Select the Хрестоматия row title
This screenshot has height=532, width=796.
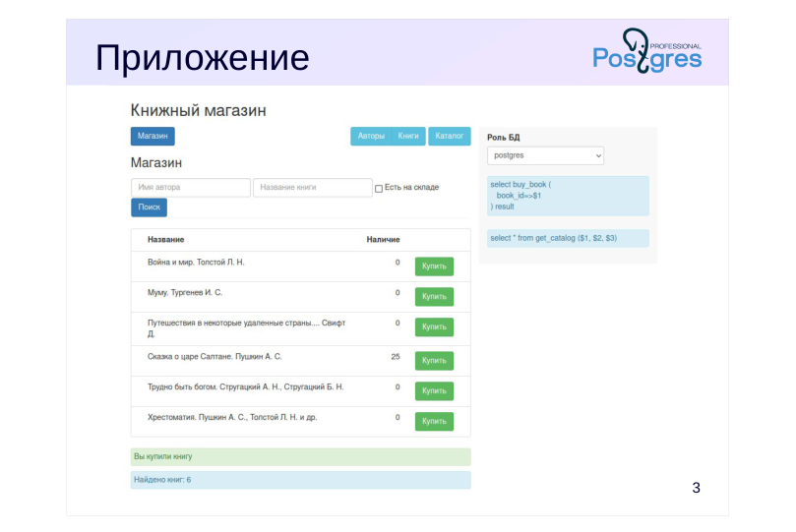coord(232,417)
